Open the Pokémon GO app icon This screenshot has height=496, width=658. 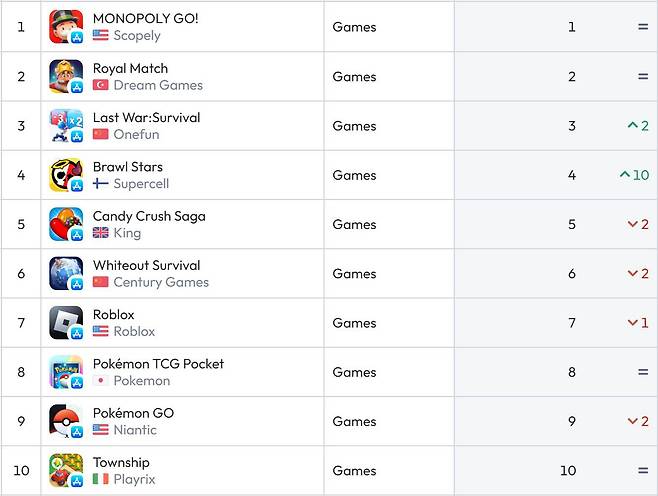coord(66,421)
